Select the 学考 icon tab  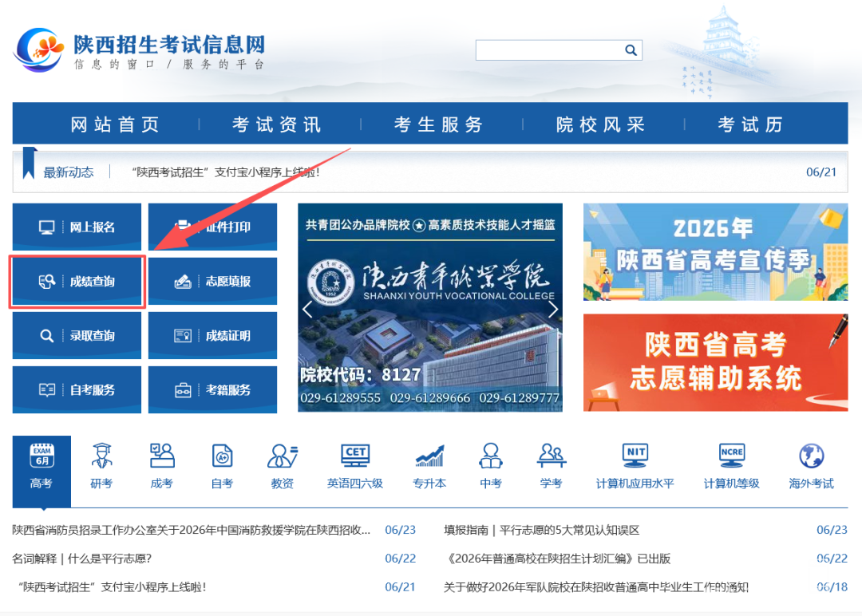tap(551, 466)
